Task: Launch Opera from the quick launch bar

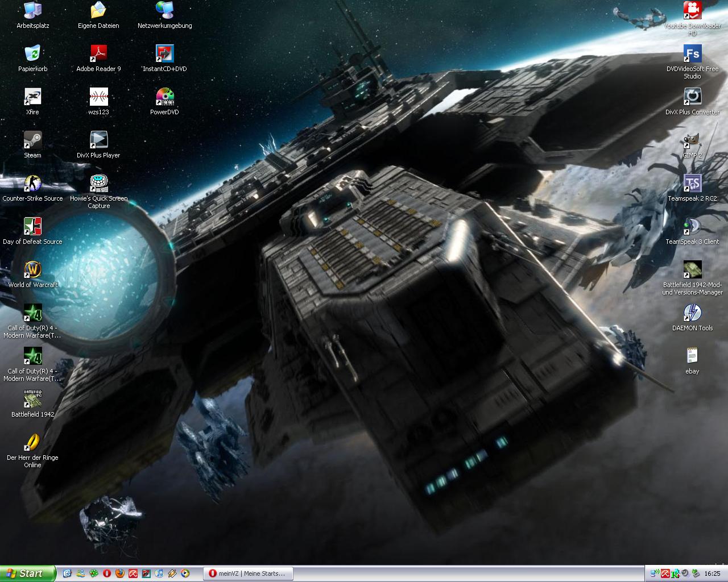Action: click(x=106, y=573)
